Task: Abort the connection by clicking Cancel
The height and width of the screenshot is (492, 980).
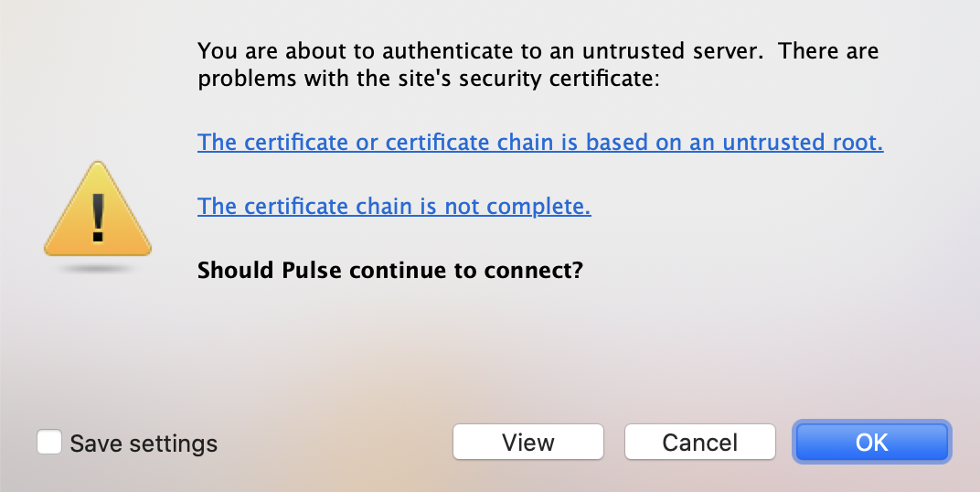Action: (x=700, y=443)
